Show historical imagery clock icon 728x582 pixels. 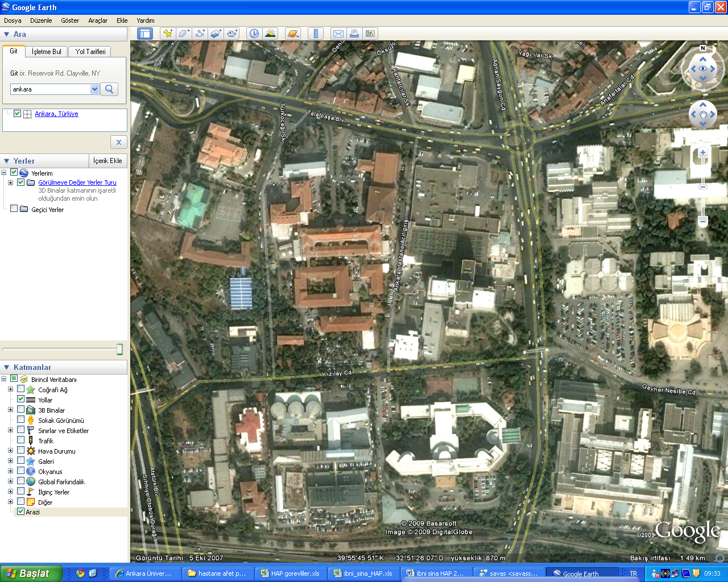(254, 34)
